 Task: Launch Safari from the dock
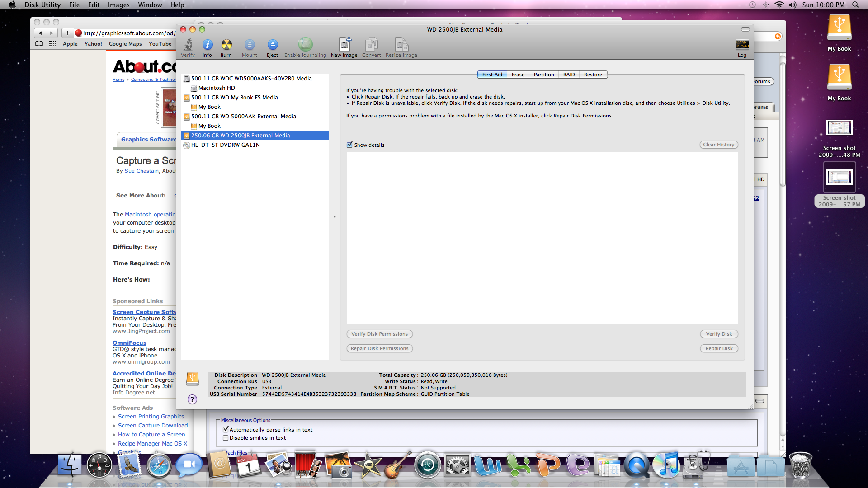tap(159, 466)
